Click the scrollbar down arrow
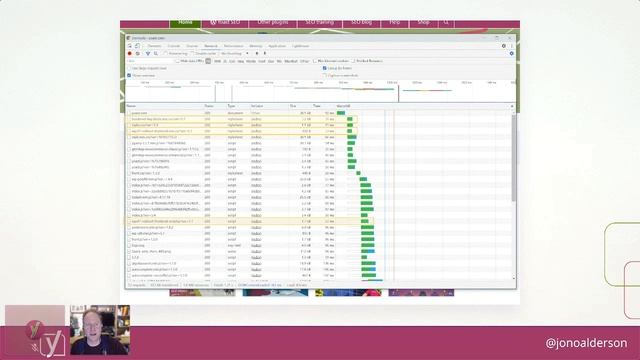This screenshot has height=360, width=640. [513, 278]
